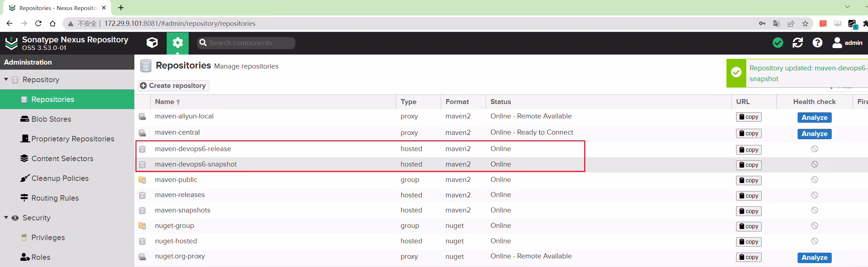
Task: Open the Browse cube icon in header
Action: [x=152, y=43]
